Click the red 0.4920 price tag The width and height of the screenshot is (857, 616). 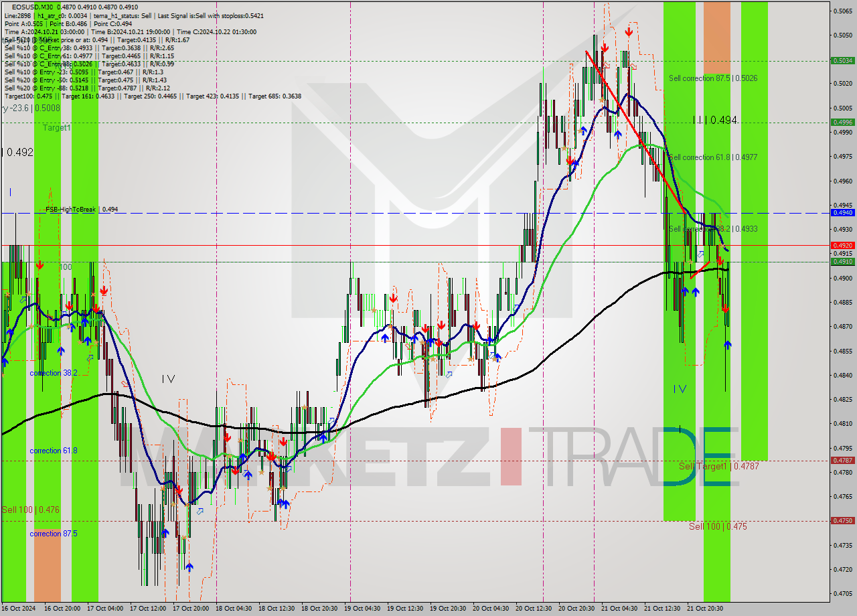pyautogui.click(x=842, y=245)
